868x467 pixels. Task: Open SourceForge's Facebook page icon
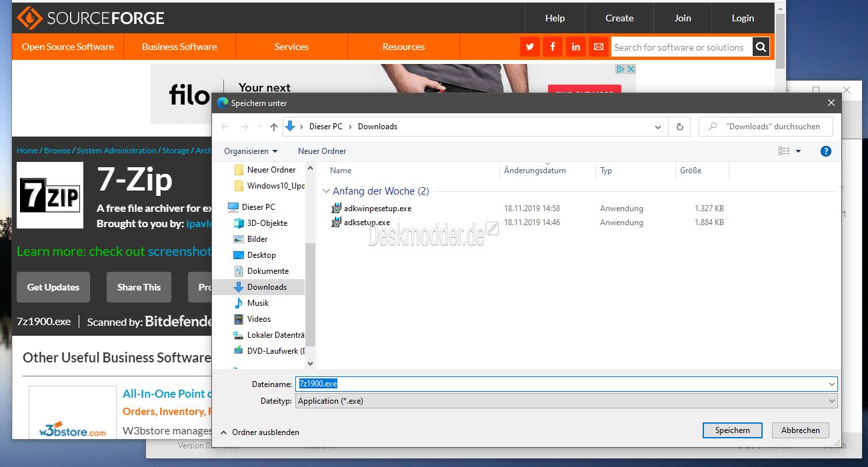tap(553, 47)
